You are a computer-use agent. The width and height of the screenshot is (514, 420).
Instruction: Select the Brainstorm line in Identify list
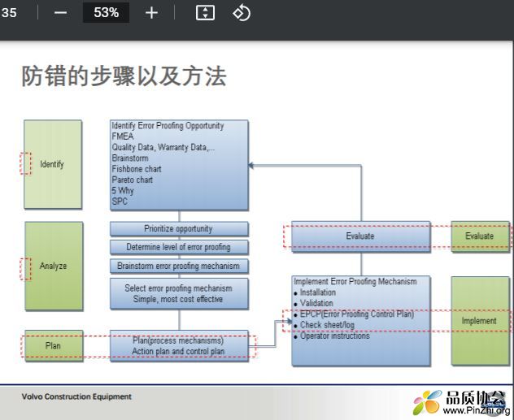tap(130, 158)
